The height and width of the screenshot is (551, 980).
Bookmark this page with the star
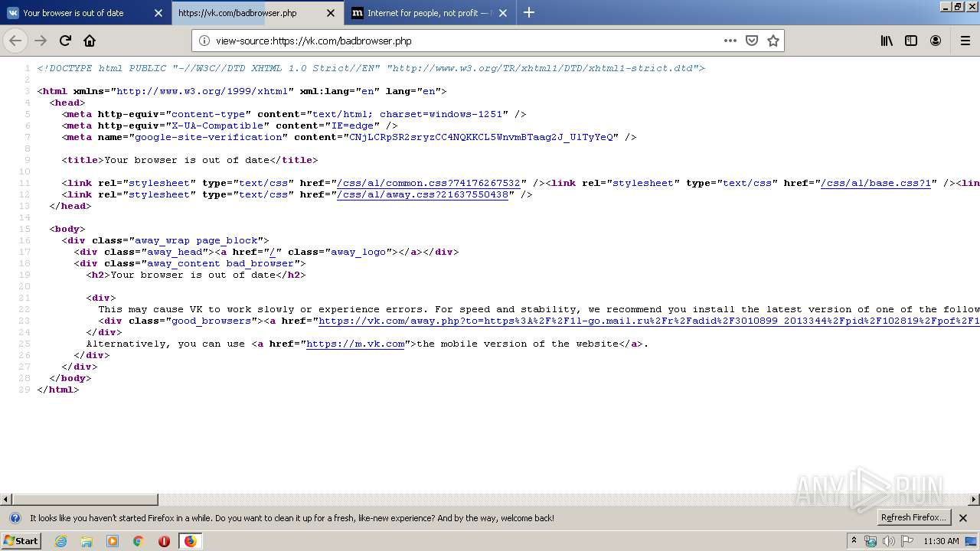tap(773, 41)
